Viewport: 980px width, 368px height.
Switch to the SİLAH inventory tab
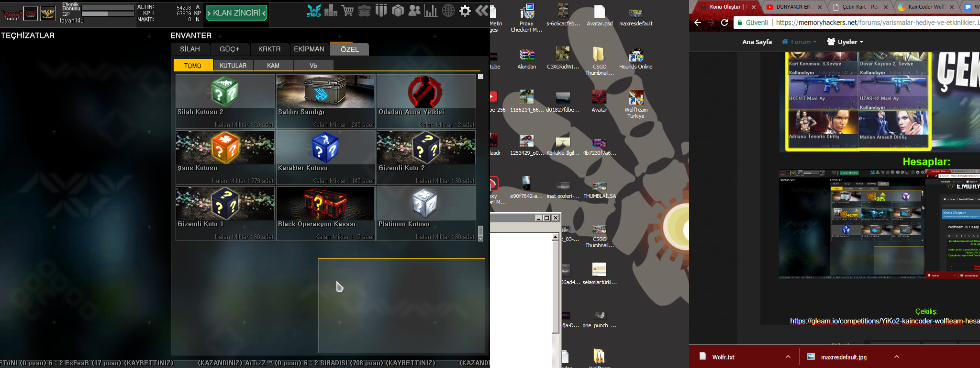(x=190, y=49)
